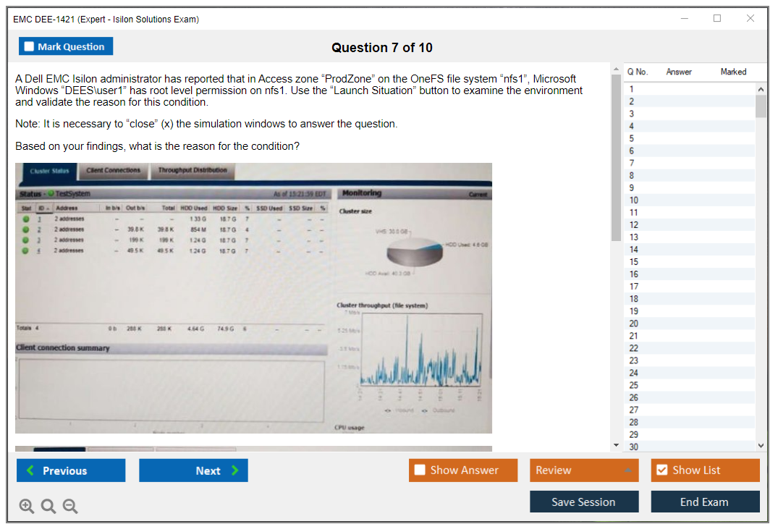The image size is (778, 532).
Task: Click the zoom out magnifier icon
Action: click(70, 507)
